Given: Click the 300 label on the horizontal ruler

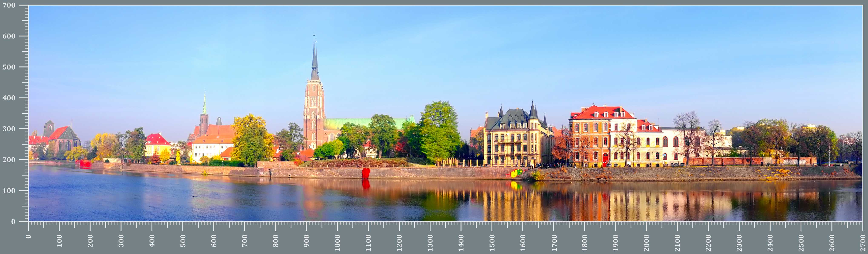Looking at the screenshot, I should [x=121, y=241].
